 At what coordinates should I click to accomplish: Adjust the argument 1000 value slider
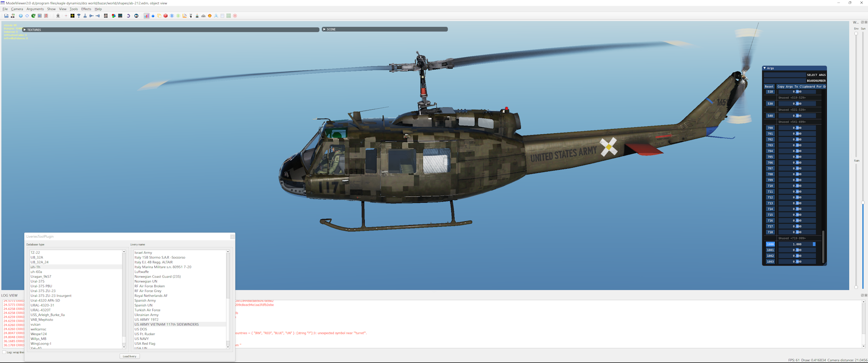point(797,244)
